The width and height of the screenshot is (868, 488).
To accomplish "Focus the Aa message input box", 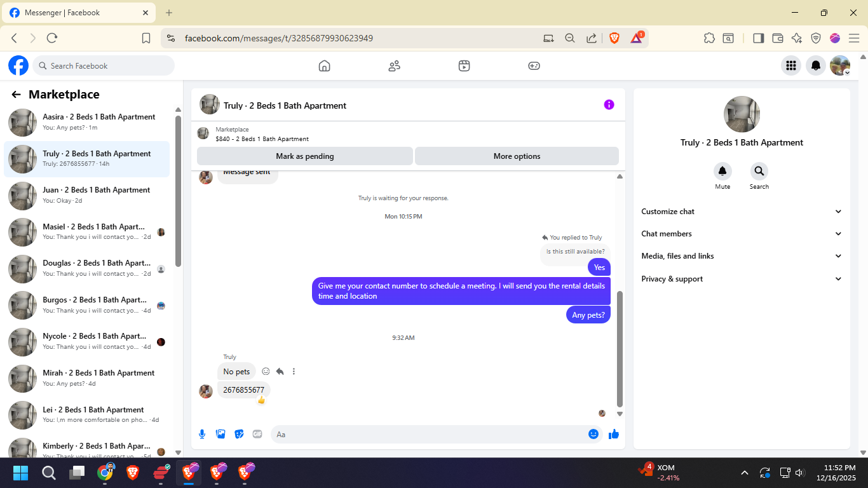I will click(x=429, y=434).
